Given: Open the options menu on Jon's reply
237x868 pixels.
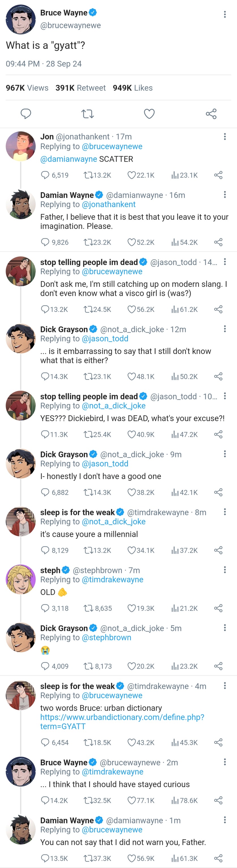Looking at the screenshot, I should point(225,137).
